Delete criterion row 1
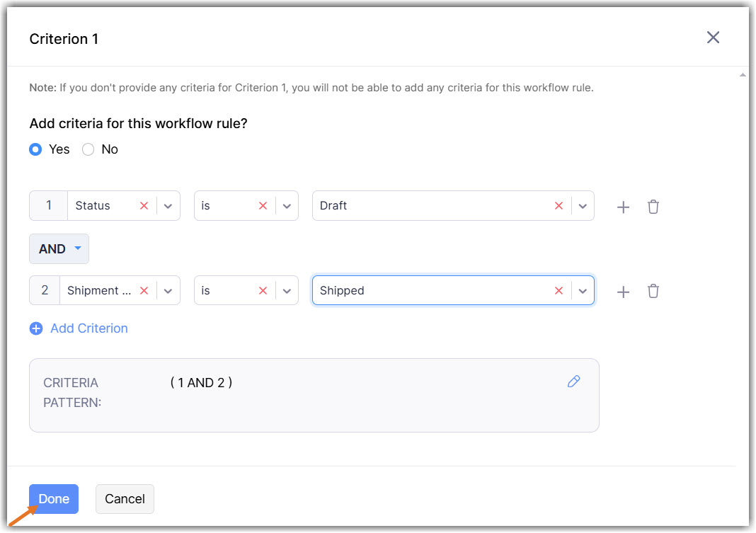 pyautogui.click(x=653, y=207)
